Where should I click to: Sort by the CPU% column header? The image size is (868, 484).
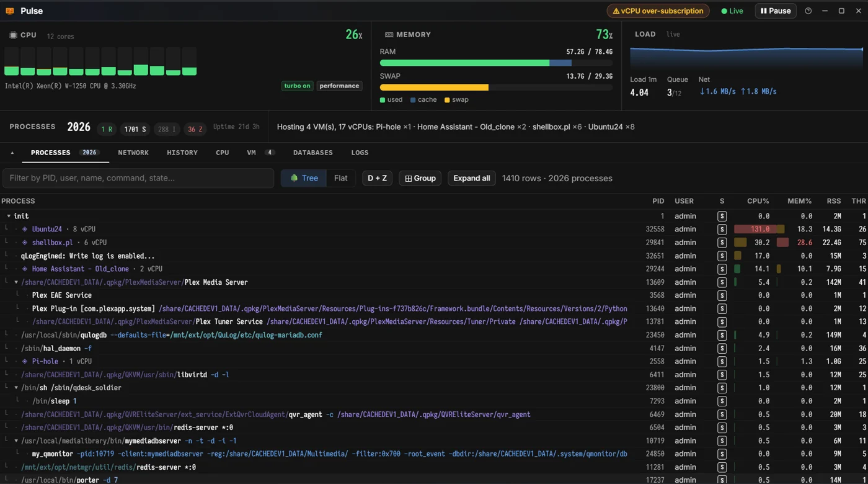pyautogui.click(x=758, y=201)
